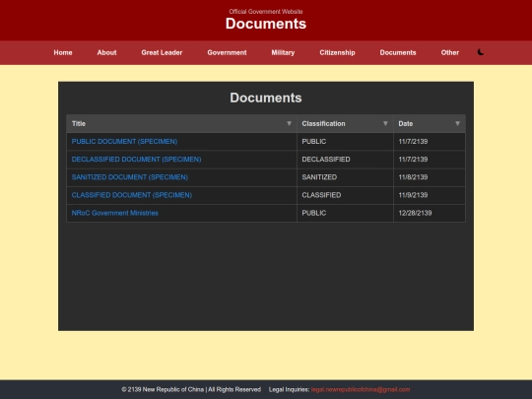This screenshot has width=532, height=399.
Task: Select PUBLIC cell in first row
Action: click(345, 142)
